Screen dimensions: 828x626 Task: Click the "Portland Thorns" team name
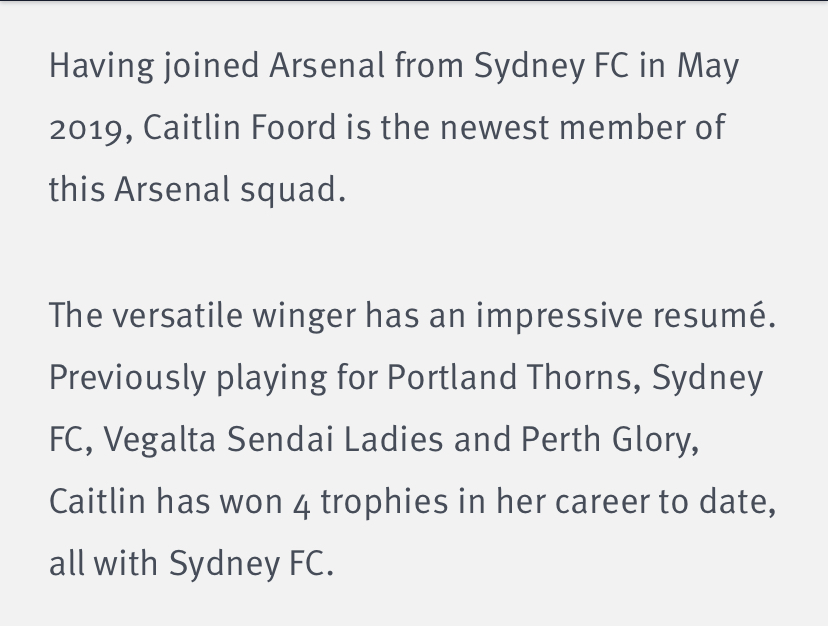coord(513,378)
